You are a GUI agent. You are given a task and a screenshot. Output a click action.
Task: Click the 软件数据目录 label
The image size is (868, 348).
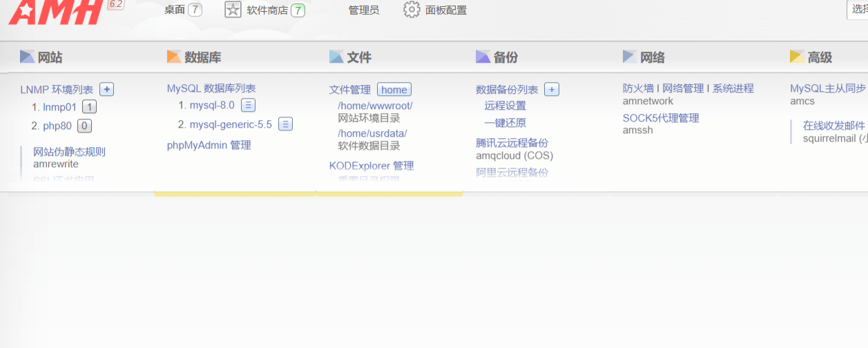tap(369, 146)
